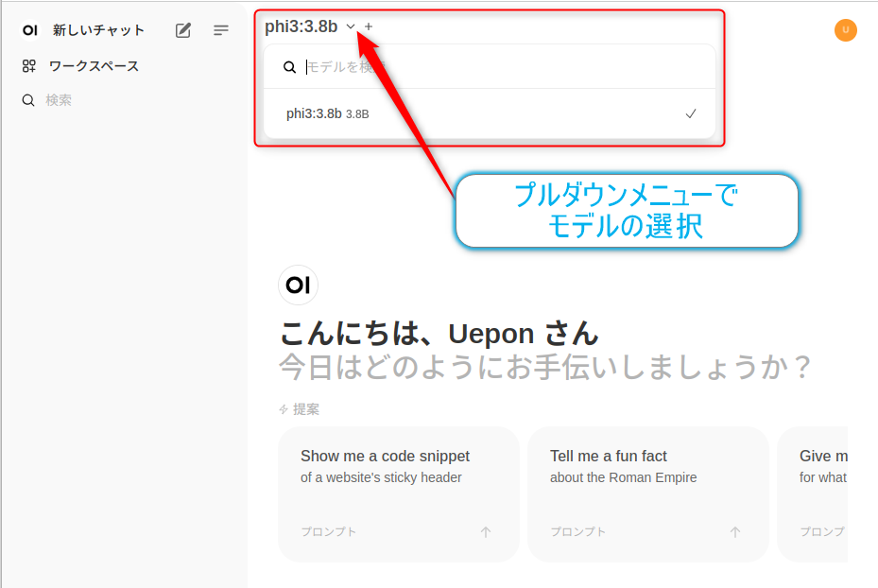Click the arrow on Tell me a fun fact card

pyautogui.click(x=735, y=532)
